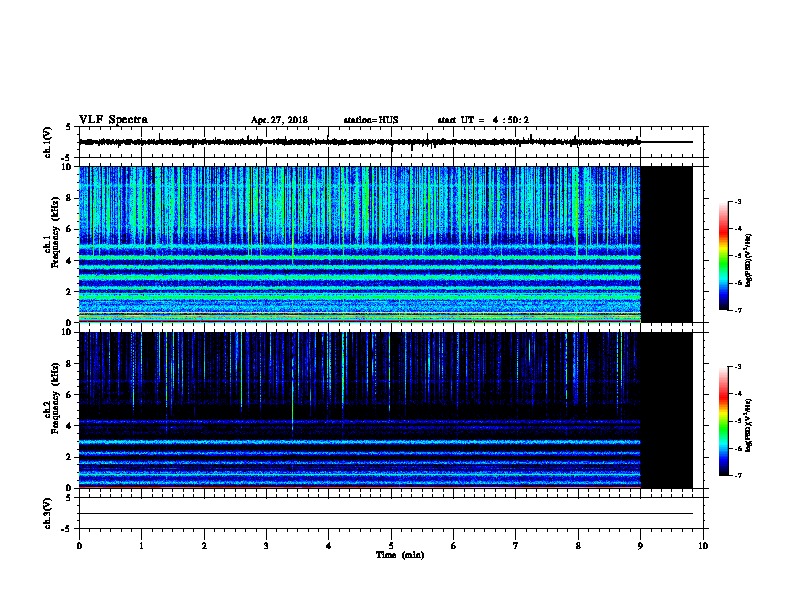Screen dimensions: 792x612
Task: Click time-axis tick label "6"
Action: point(454,546)
